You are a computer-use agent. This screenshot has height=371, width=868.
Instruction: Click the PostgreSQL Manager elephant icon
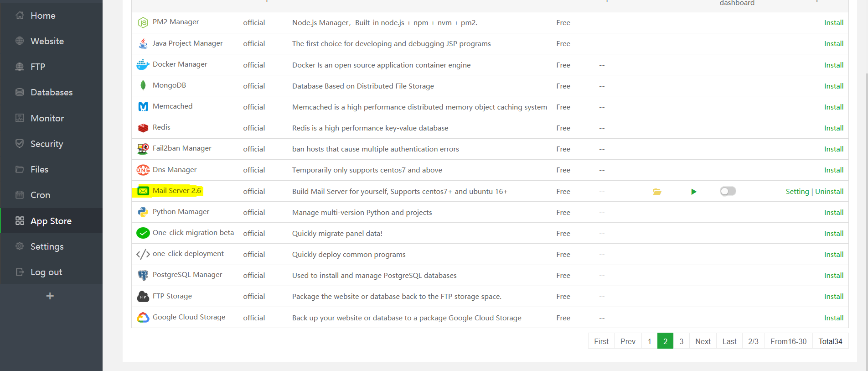[x=143, y=275]
